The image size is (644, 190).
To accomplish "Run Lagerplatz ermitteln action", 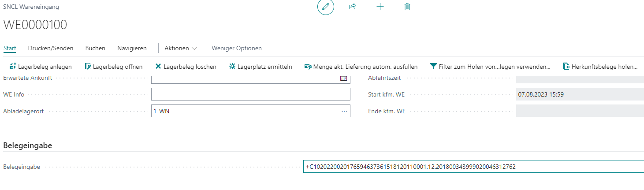I will coord(260,67).
